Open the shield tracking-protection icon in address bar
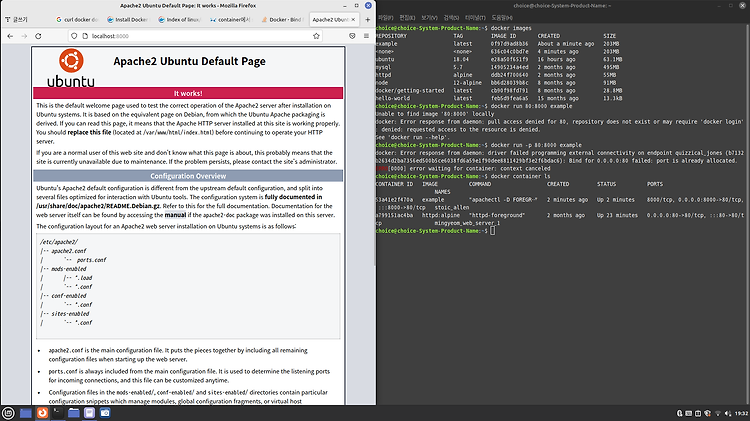The image size is (750, 421). coord(74,36)
